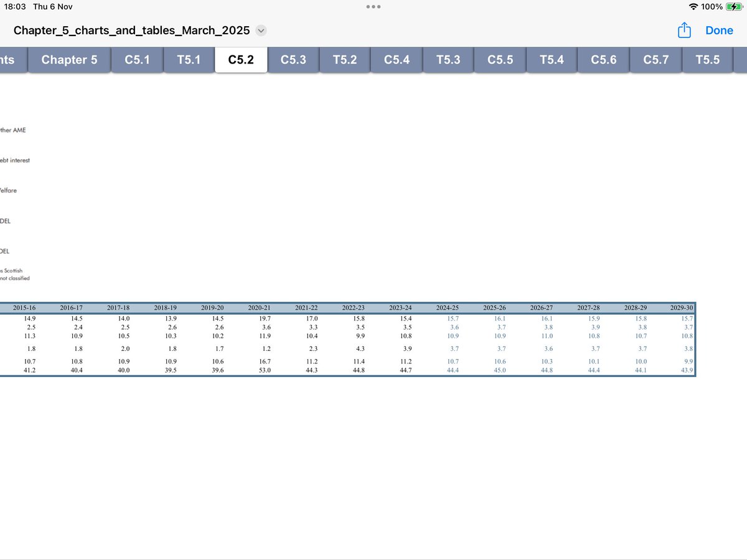Tap the 16.7 cell under 2020-21

tap(265, 362)
